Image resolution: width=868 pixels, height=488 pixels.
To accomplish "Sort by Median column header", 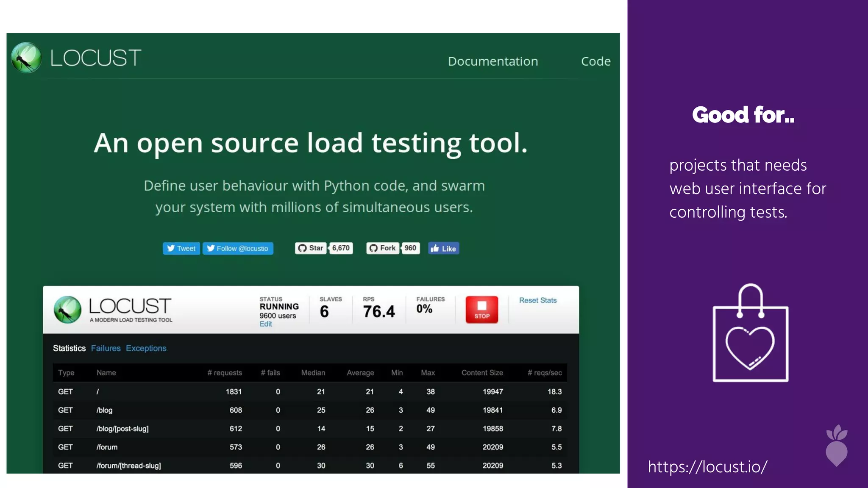I will pos(313,373).
